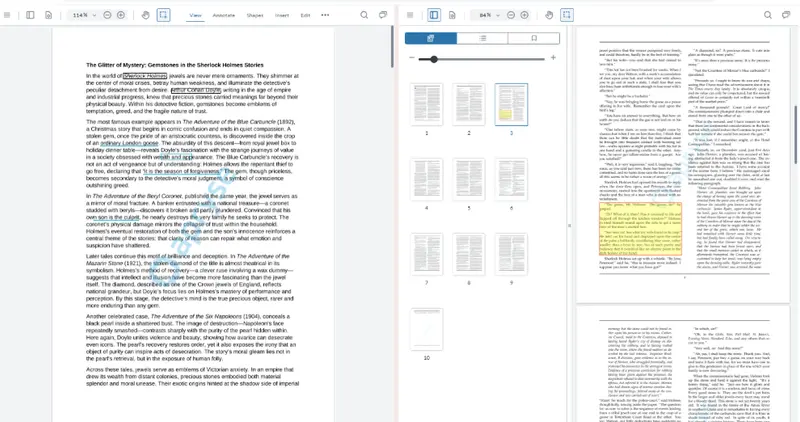Open search in the right viewer
The width and height of the screenshot is (800, 422).
click(767, 15)
